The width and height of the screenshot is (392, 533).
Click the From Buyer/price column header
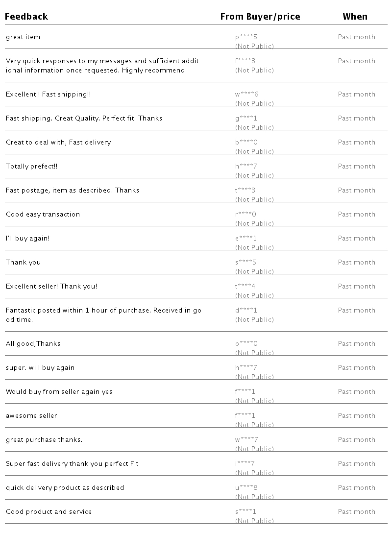(x=260, y=17)
